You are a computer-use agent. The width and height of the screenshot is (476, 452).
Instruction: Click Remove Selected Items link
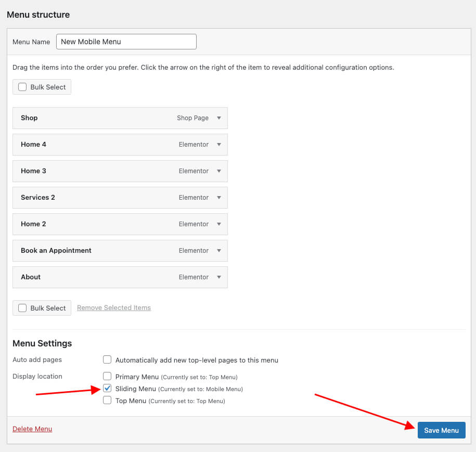[114, 308]
